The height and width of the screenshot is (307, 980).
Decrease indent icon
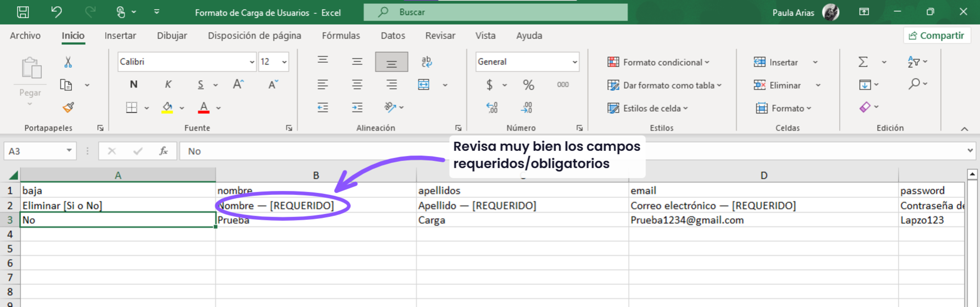point(323,107)
